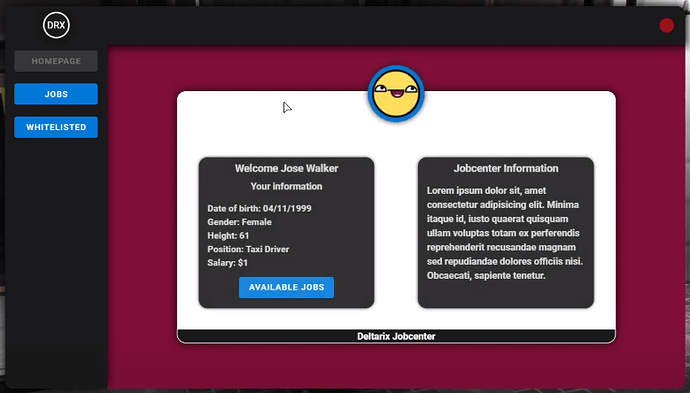Click the Lorem ipsum description paragraph
The image size is (690, 393).
click(505, 233)
